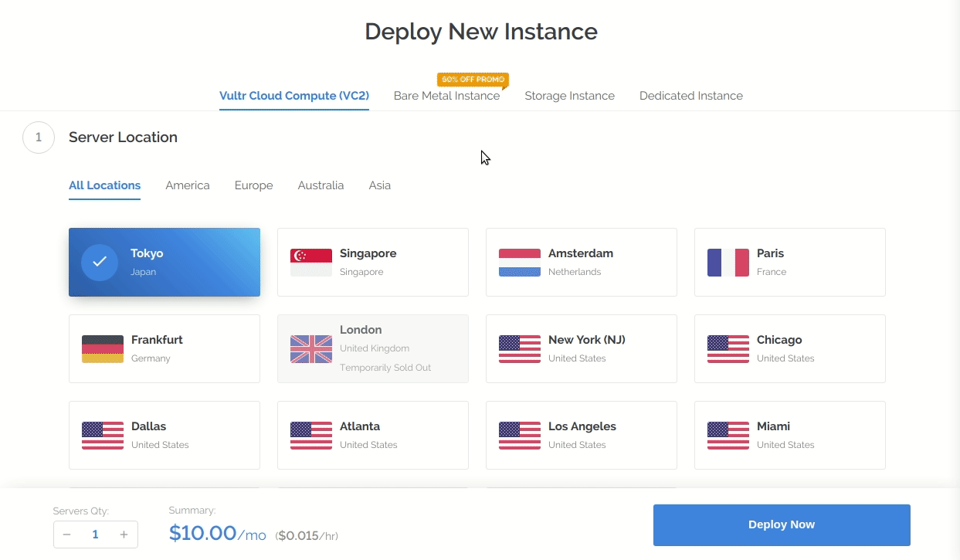Choose Los Angeles location name
The width and height of the screenshot is (960, 560).
coord(582,426)
